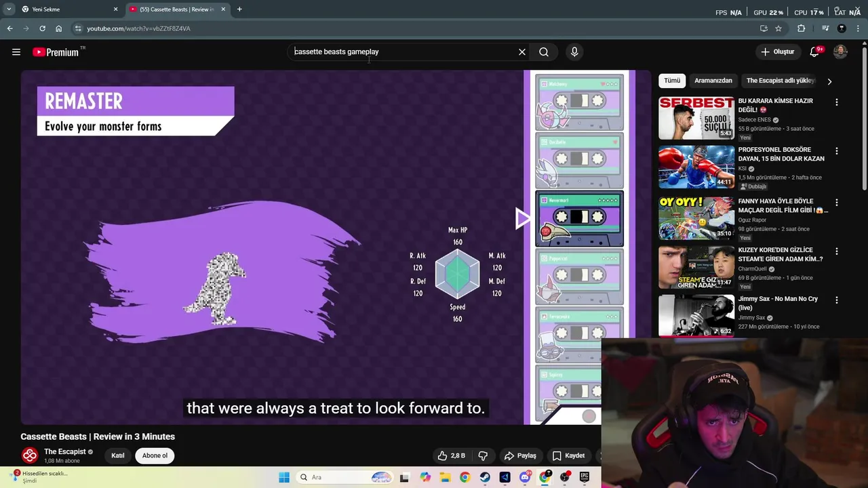Click the browser address bar URL
This screenshot has width=868, height=488.
[138, 28]
